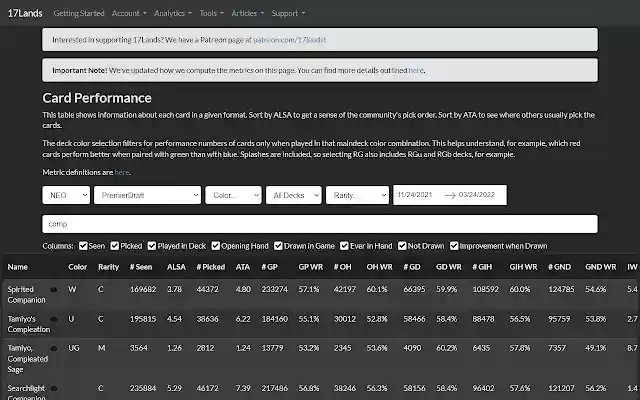This screenshot has width=640, height=400.
Task: Toggle the Opening Hand column checkbox
Action: (x=216, y=246)
